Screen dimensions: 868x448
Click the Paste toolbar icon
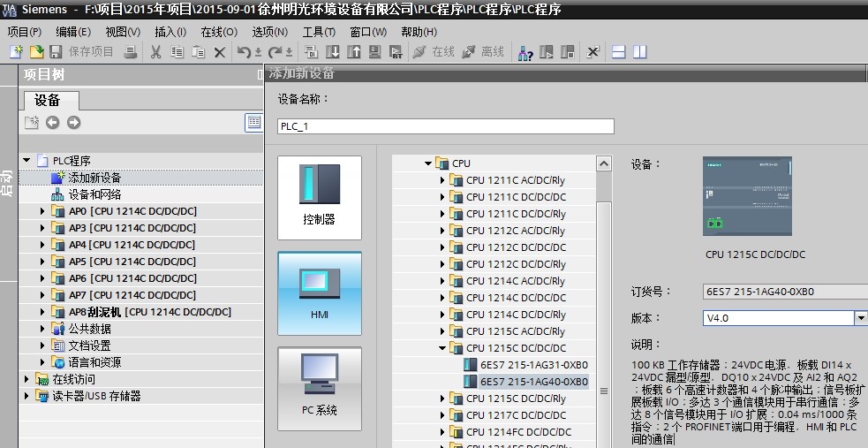pos(198,52)
